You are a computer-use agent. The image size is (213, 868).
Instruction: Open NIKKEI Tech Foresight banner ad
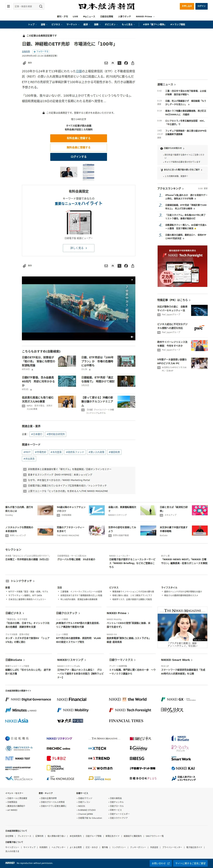point(182,266)
